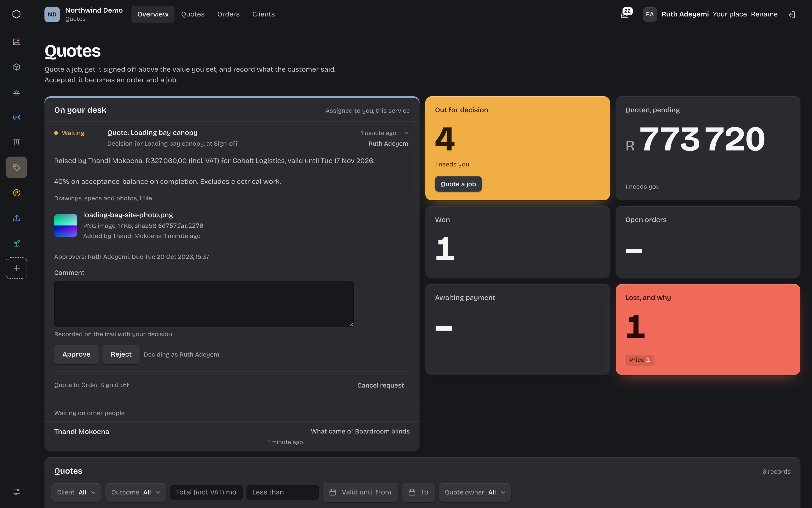Image resolution: width=812 pixels, height=508 pixels.
Task: Select the highlighted price tag Quotes icon
Action: click(x=16, y=167)
